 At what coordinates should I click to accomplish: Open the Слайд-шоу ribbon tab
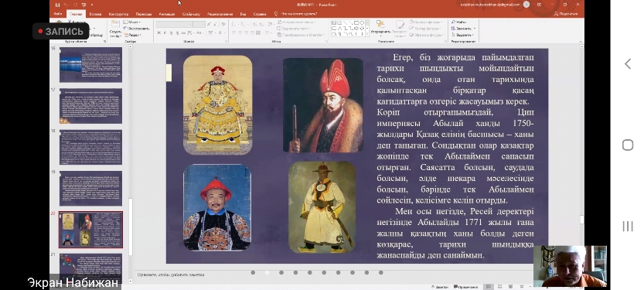tap(191, 14)
